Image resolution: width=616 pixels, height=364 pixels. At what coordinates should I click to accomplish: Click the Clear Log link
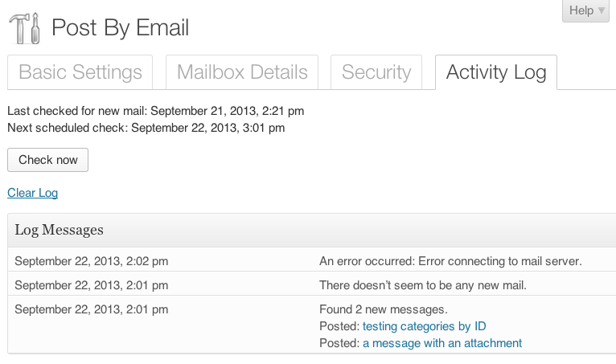(x=33, y=193)
